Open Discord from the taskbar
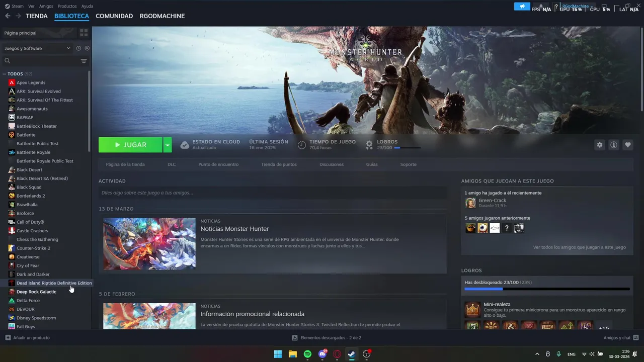This screenshot has width=644, height=362. (x=323, y=354)
